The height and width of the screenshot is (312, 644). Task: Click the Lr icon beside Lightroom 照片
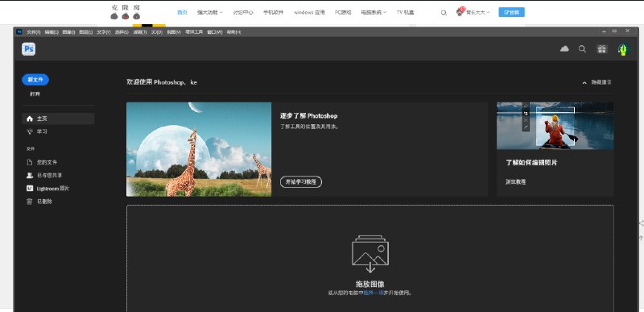click(x=30, y=189)
